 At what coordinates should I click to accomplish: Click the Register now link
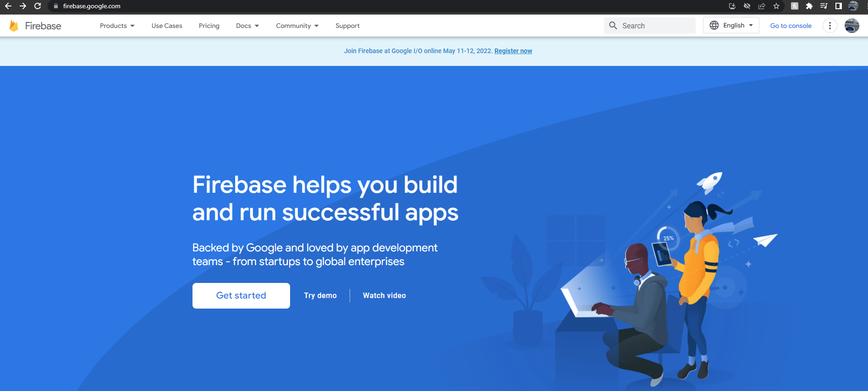pyautogui.click(x=513, y=51)
